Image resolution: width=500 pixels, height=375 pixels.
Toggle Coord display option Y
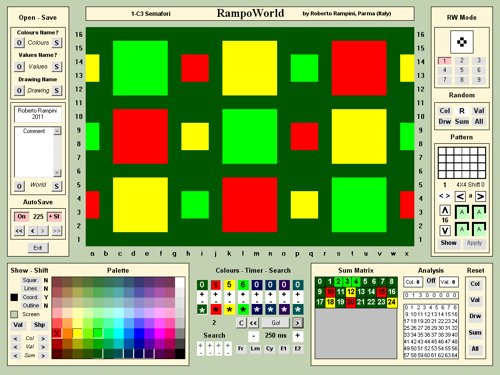pos(46,297)
